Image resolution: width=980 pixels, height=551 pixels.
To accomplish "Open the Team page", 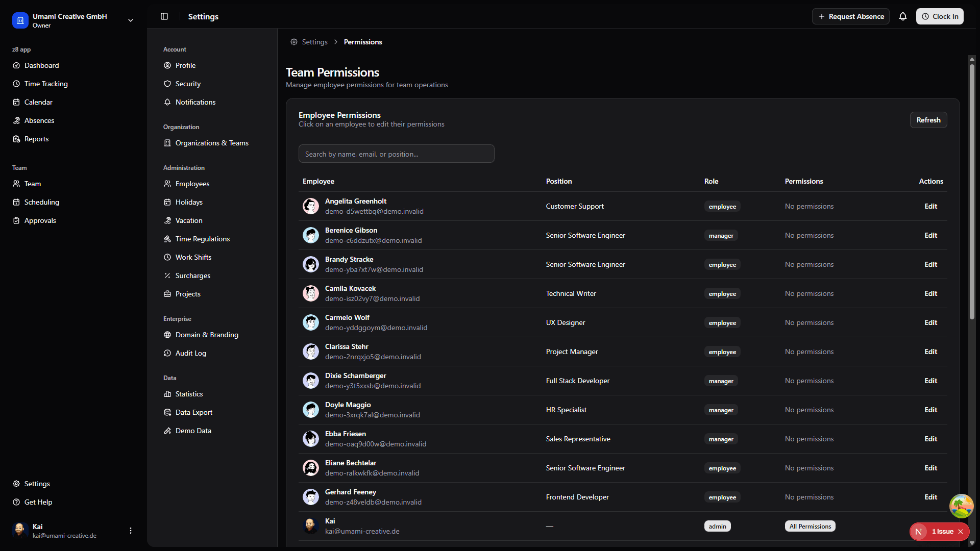I will pos(32,184).
